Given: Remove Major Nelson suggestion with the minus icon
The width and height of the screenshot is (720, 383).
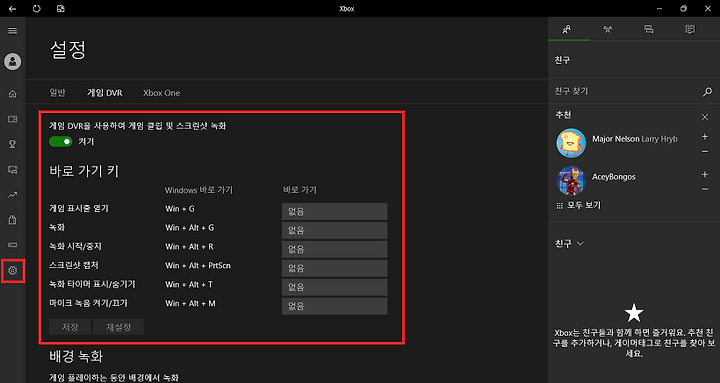Looking at the screenshot, I should tap(705, 151).
